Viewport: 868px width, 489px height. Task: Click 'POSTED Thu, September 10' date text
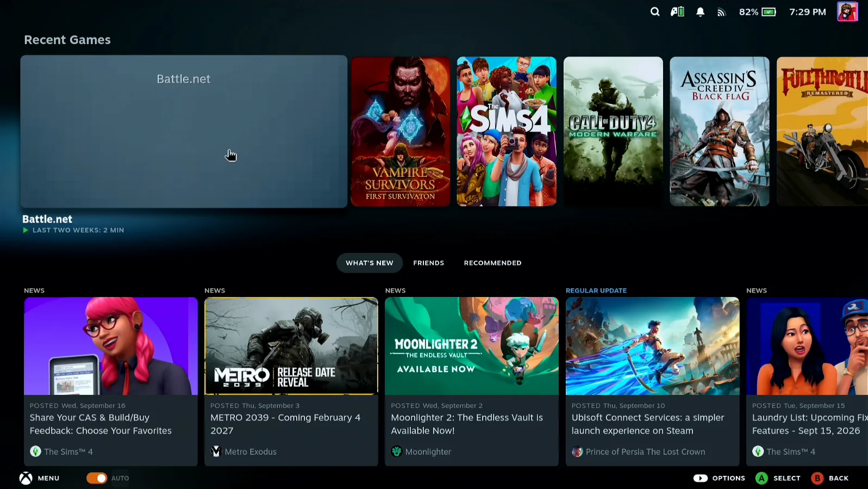point(618,405)
